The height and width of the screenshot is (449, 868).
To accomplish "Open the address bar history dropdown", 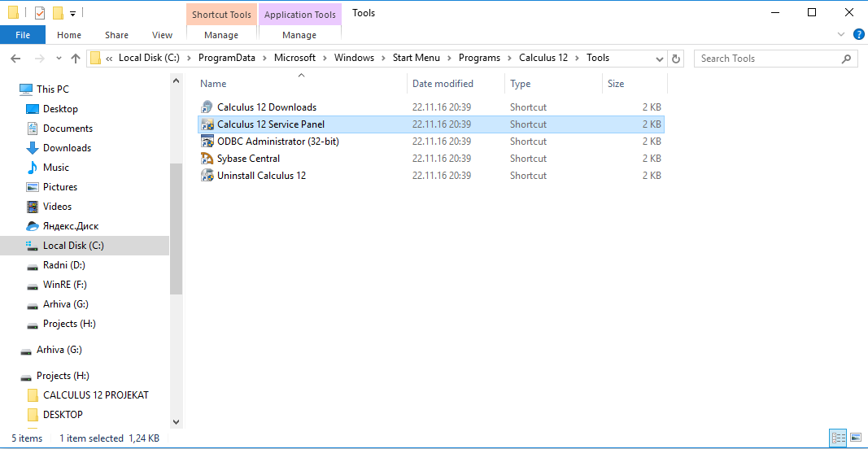I will (x=660, y=59).
